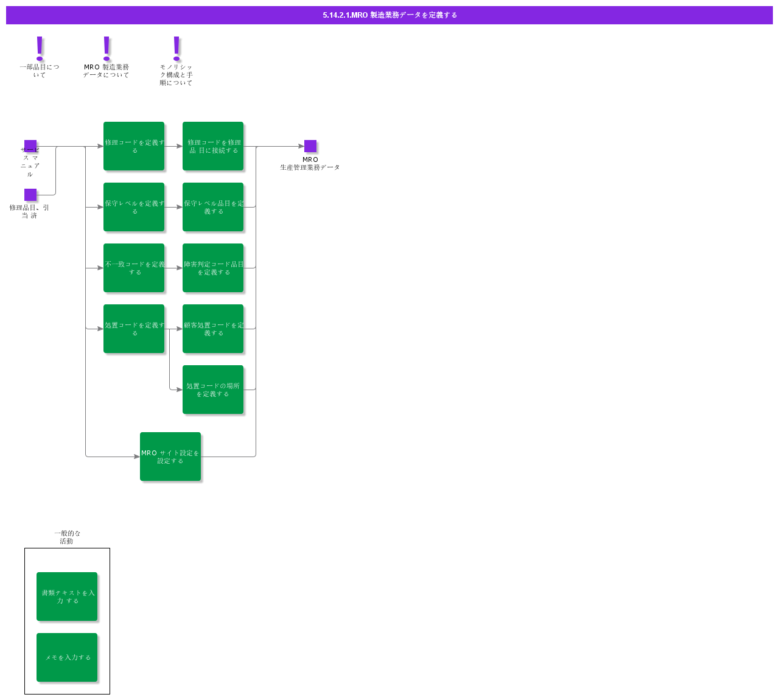779x700 pixels.
Task: Select the MRO 生産管理業務データ output icon
Action: (x=311, y=146)
